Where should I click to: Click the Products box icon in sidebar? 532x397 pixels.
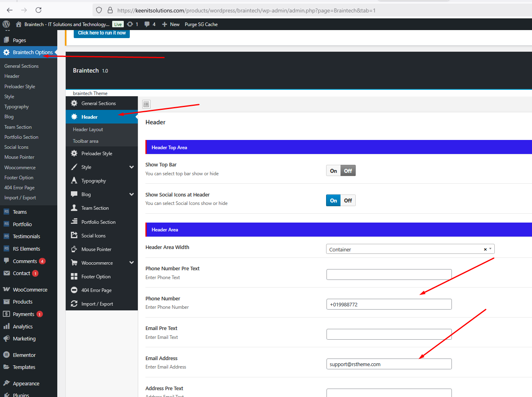coord(6,302)
